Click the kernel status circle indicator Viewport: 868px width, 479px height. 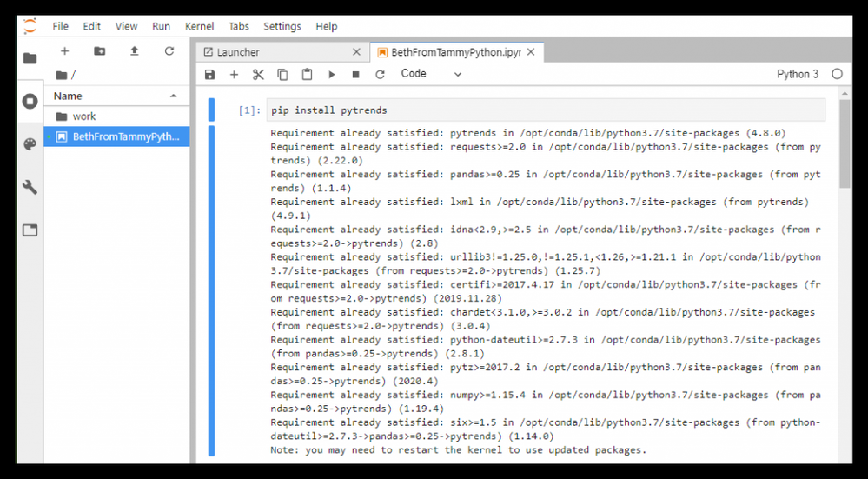tap(837, 74)
